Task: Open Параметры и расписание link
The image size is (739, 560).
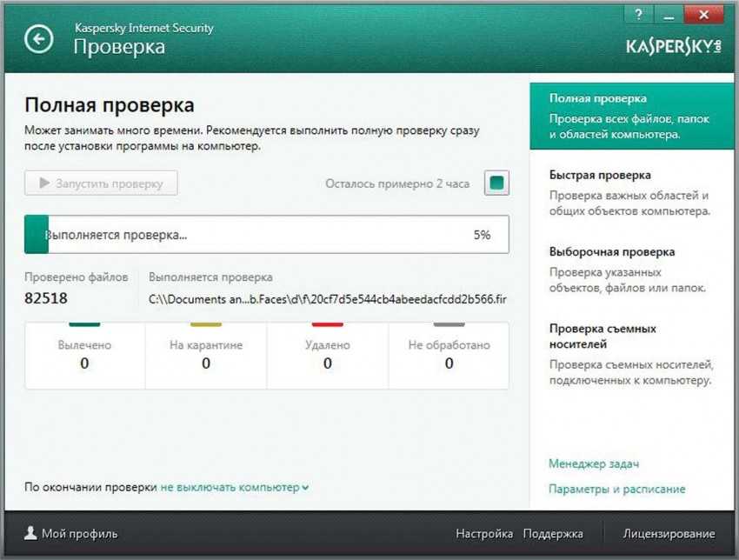Action: click(617, 489)
